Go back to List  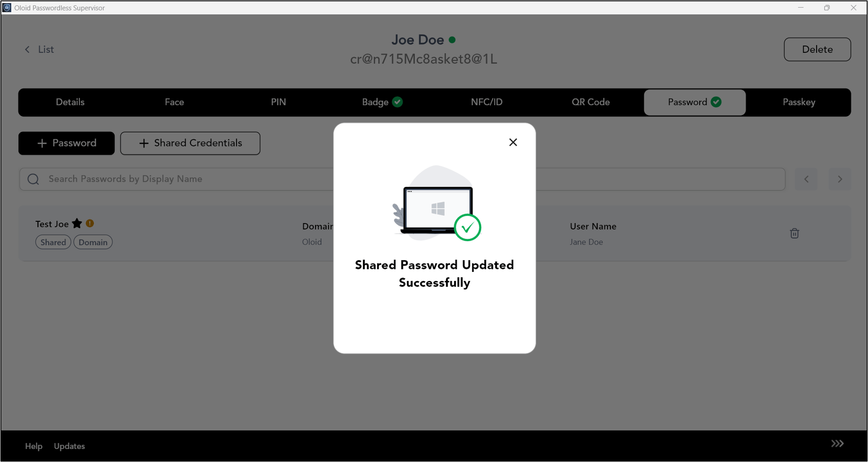39,49
